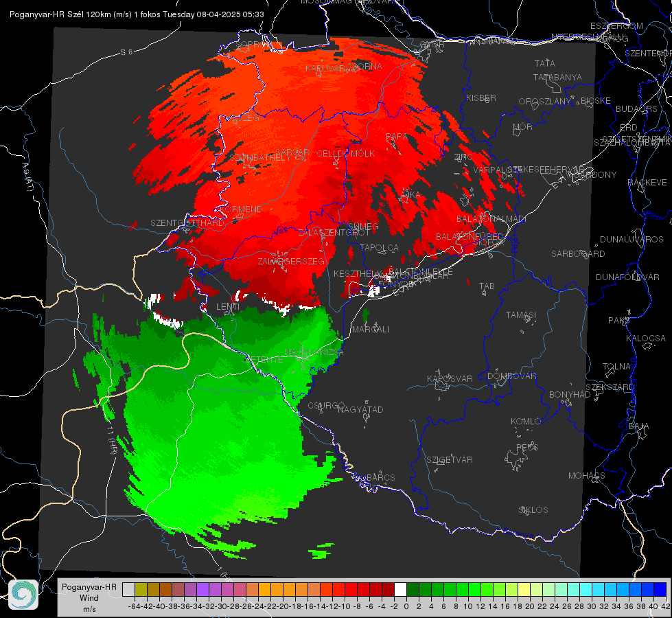The image size is (672, 618).
Task: Click the TATA city label
Action: coord(545,63)
